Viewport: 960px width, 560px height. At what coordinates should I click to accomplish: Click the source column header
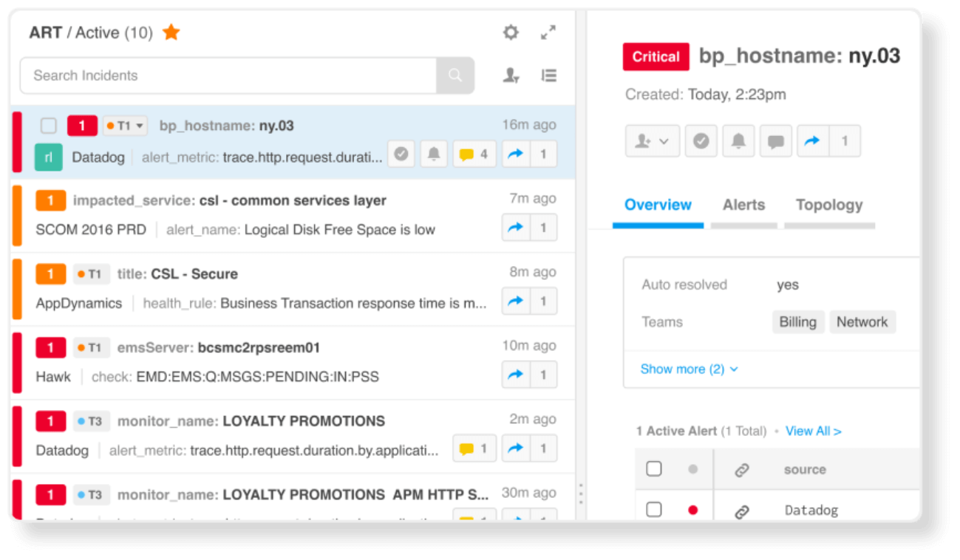(x=805, y=469)
